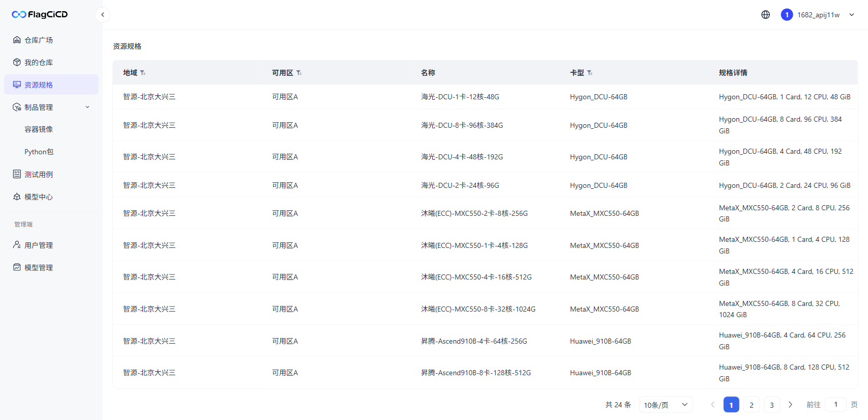
Task: Click spec detail for 8 Card, 128 CPU, 512 GiB
Action: tap(784, 373)
